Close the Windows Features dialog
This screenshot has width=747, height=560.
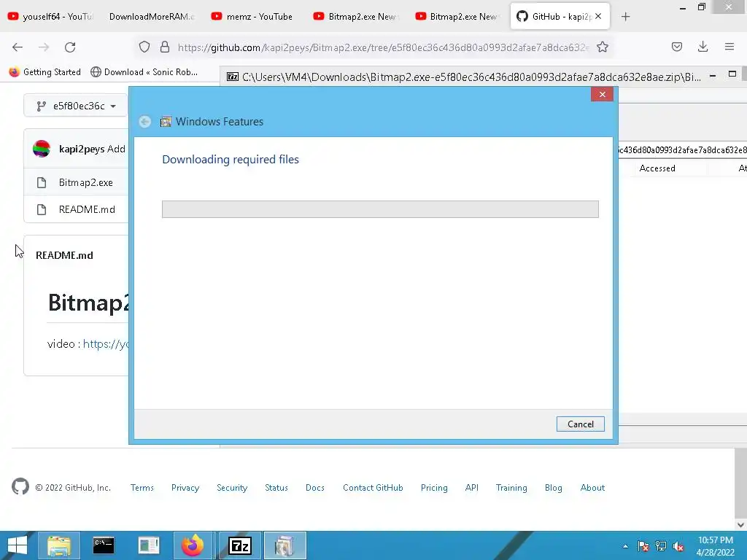pyautogui.click(x=602, y=94)
